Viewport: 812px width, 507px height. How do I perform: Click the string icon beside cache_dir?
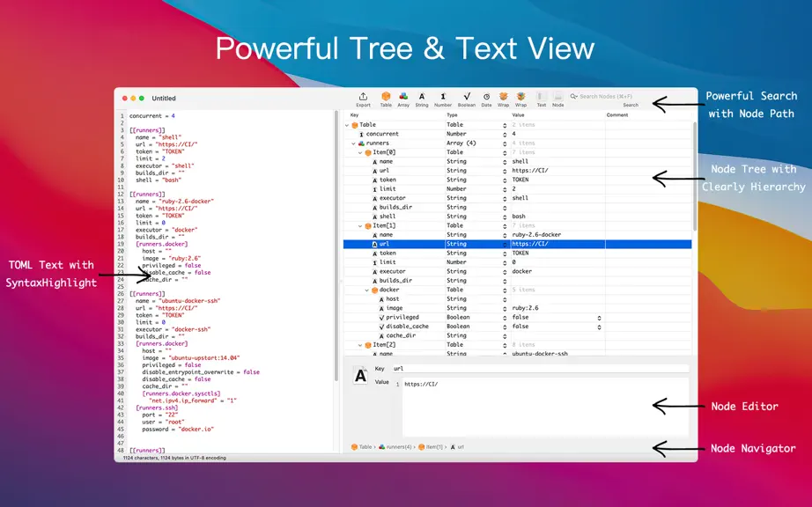(381, 336)
